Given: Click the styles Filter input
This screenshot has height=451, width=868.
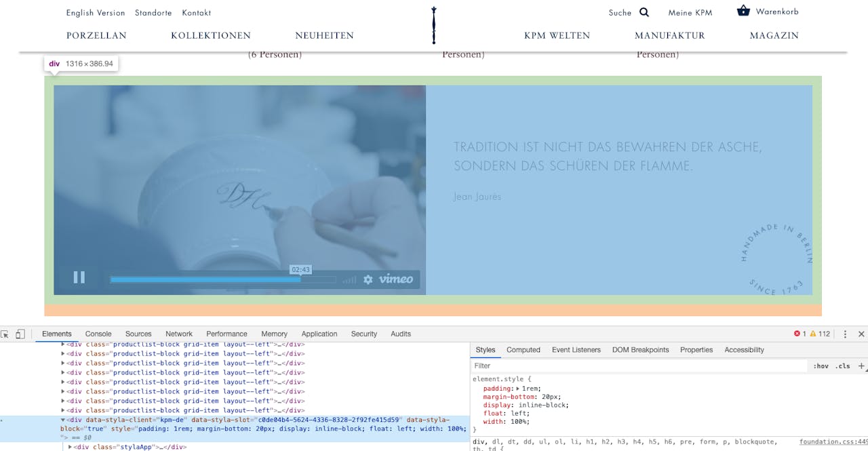Looking at the screenshot, I should point(639,366).
